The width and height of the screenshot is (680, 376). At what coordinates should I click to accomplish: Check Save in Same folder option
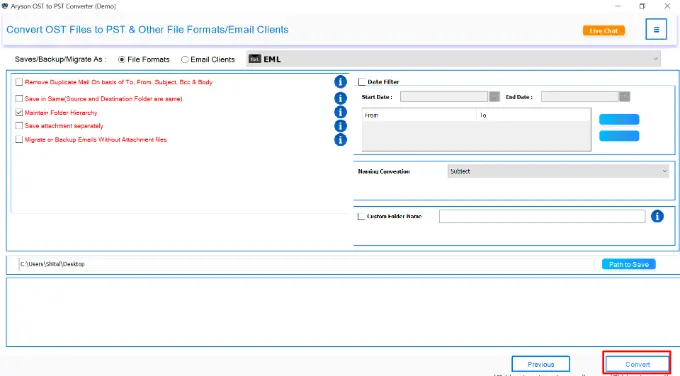click(x=19, y=98)
